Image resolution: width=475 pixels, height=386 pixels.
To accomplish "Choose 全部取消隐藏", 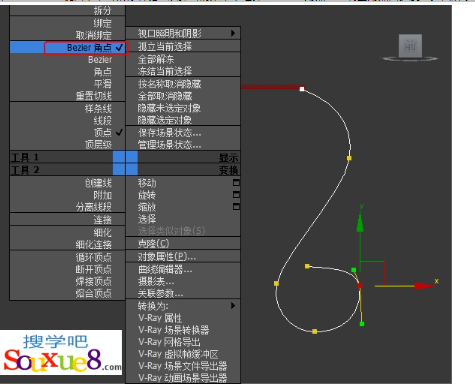I will [183, 96].
